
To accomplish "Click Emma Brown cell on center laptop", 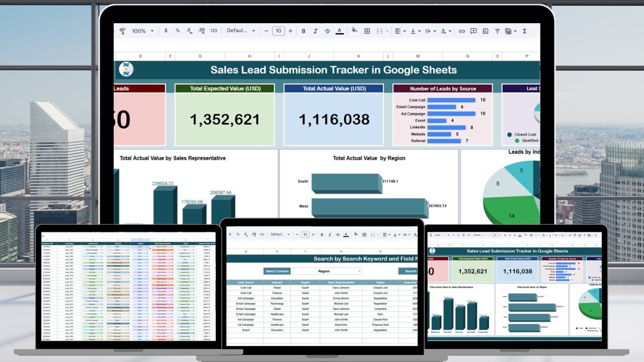I will [341, 298].
